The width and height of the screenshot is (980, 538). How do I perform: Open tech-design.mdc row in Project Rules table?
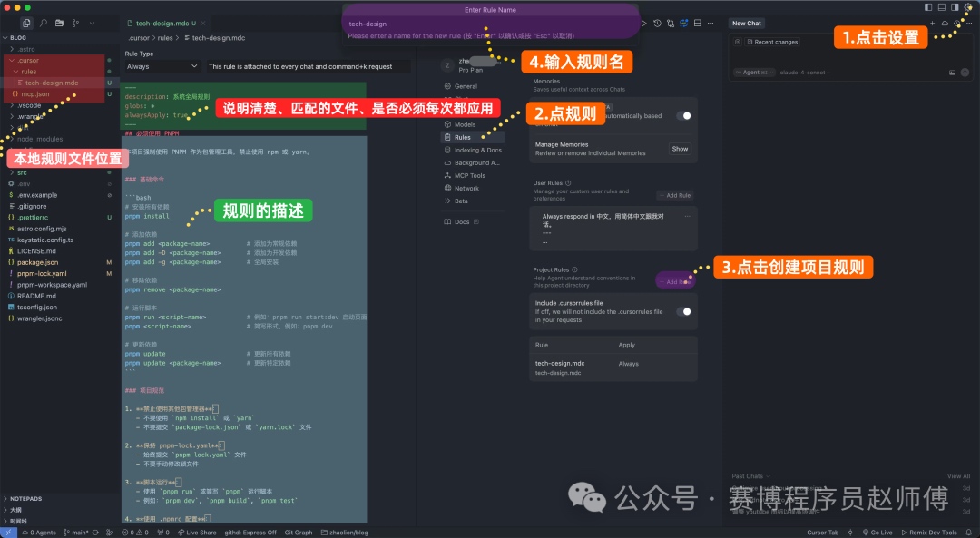[x=613, y=367]
